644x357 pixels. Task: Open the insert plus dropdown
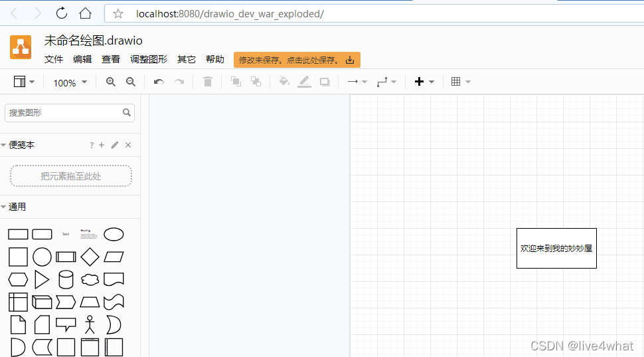(424, 81)
